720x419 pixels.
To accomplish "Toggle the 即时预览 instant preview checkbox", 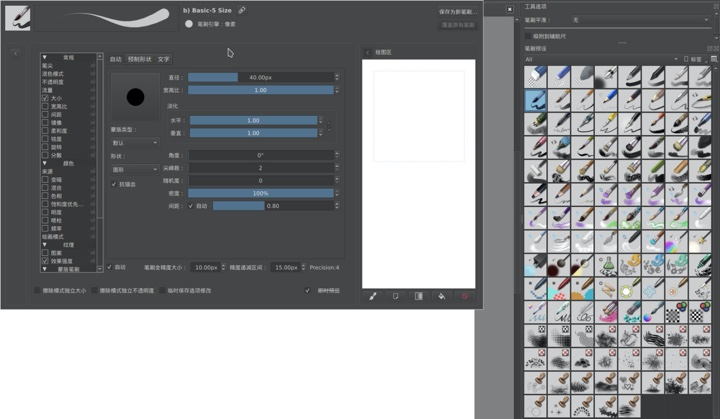I will (x=308, y=291).
